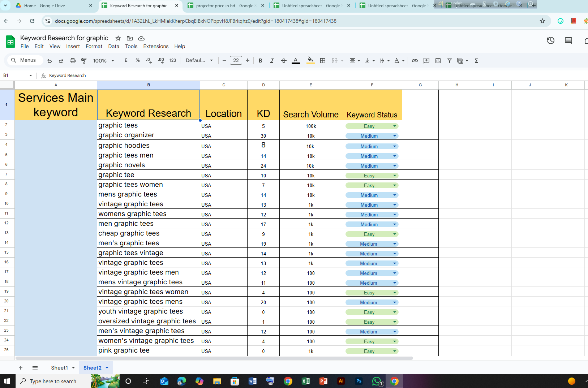Insert a chart from the toolbar
588x388 pixels.
tap(438, 60)
